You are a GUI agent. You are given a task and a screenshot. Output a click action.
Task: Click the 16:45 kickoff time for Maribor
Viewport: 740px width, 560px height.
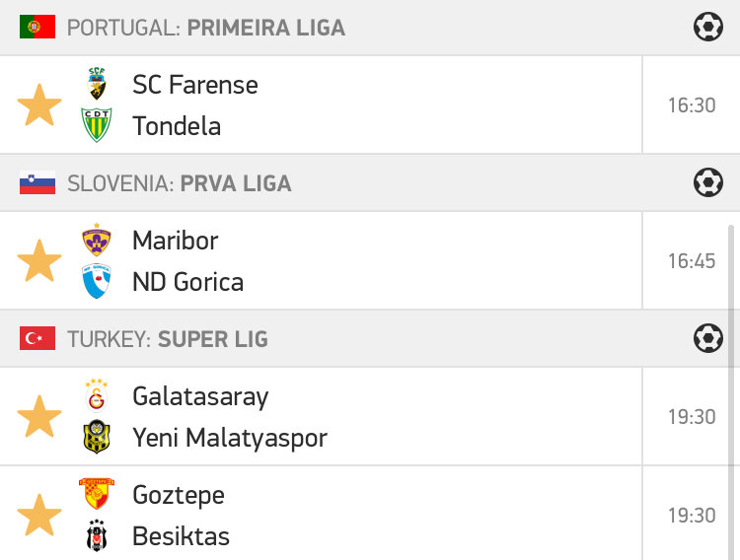tap(691, 261)
